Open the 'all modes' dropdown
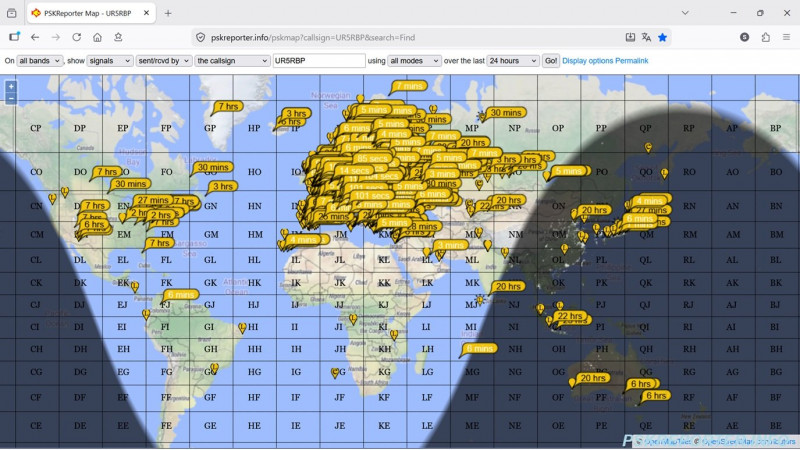The width and height of the screenshot is (800, 450). (x=414, y=61)
